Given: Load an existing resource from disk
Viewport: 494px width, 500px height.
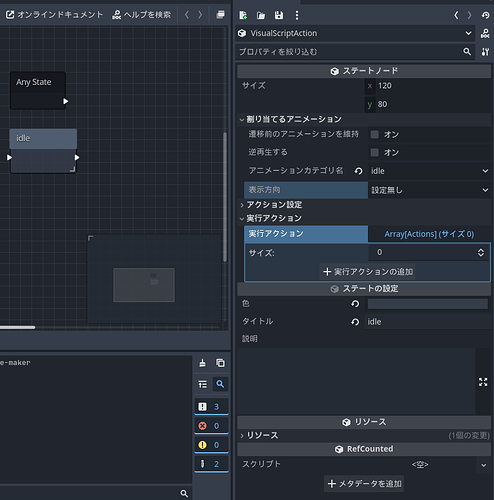Looking at the screenshot, I should tap(261, 15).
